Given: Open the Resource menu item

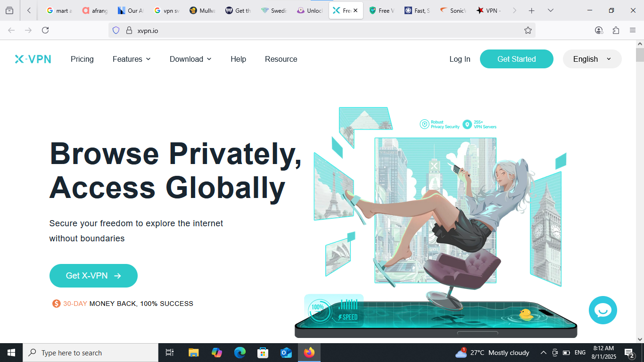Looking at the screenshot, I should point(281,59).
